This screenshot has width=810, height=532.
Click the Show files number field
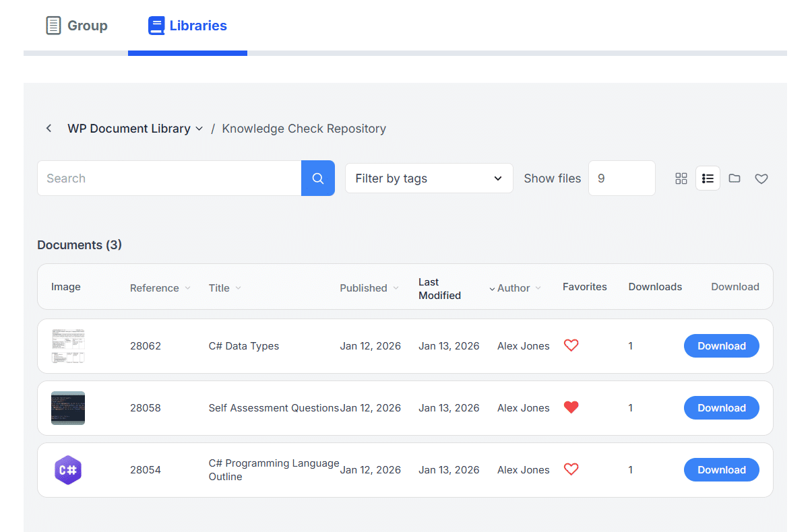622,178
